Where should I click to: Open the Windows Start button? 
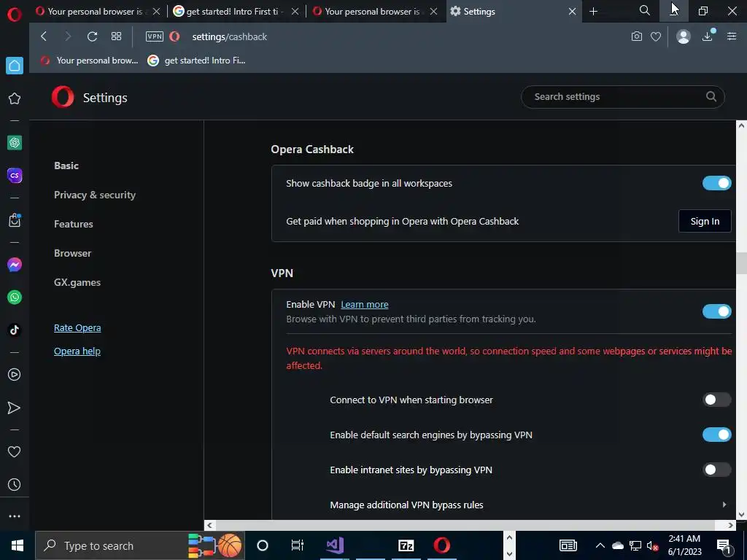click(x=18, y=545)
